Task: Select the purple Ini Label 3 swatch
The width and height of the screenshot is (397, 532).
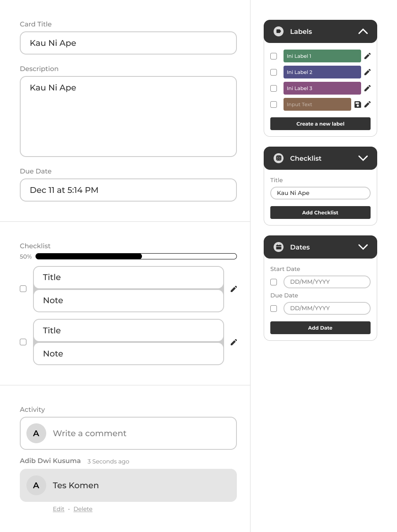Action: pyautogui.click(x=322, y=88)
